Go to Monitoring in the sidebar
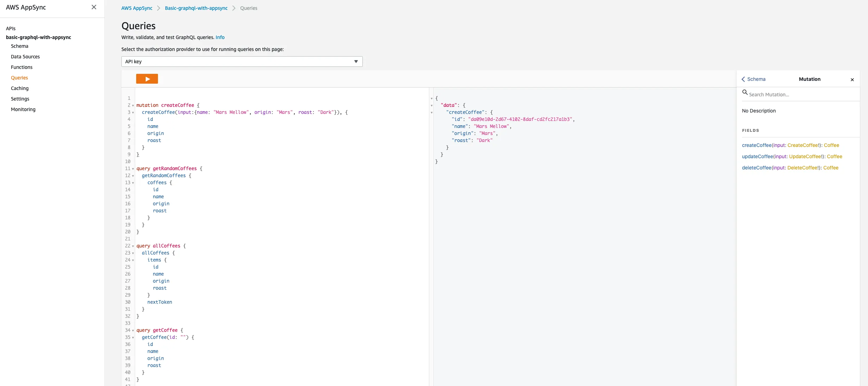Image resolution: width=868 pixels, height=386 pixels. (23, 109)
